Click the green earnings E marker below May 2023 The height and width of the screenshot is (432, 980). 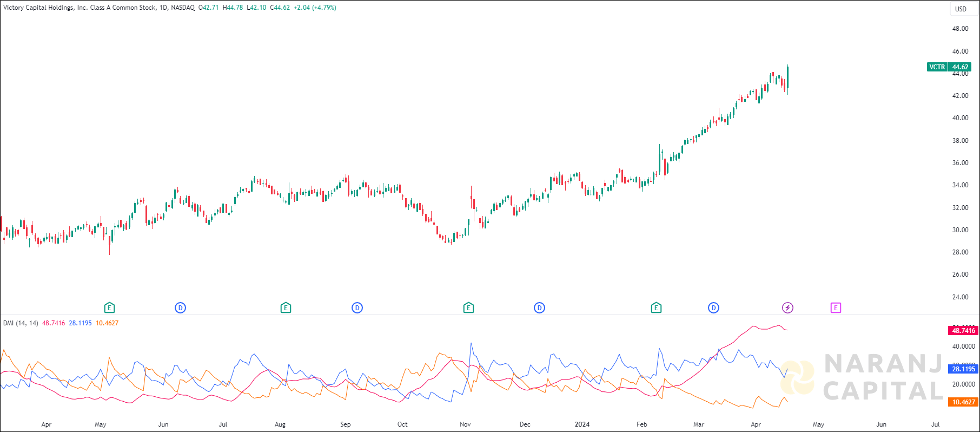click(x=109, y=308)
